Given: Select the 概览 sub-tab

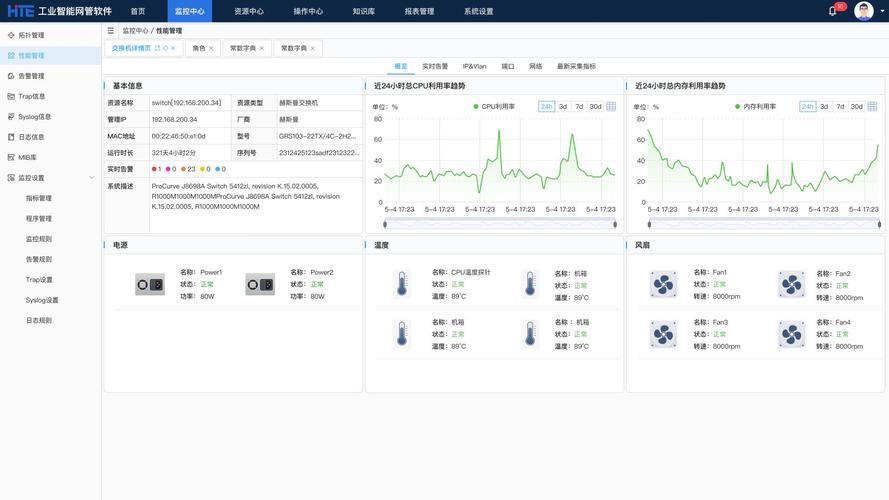Looking at the screenshot, I should point(401,66).
